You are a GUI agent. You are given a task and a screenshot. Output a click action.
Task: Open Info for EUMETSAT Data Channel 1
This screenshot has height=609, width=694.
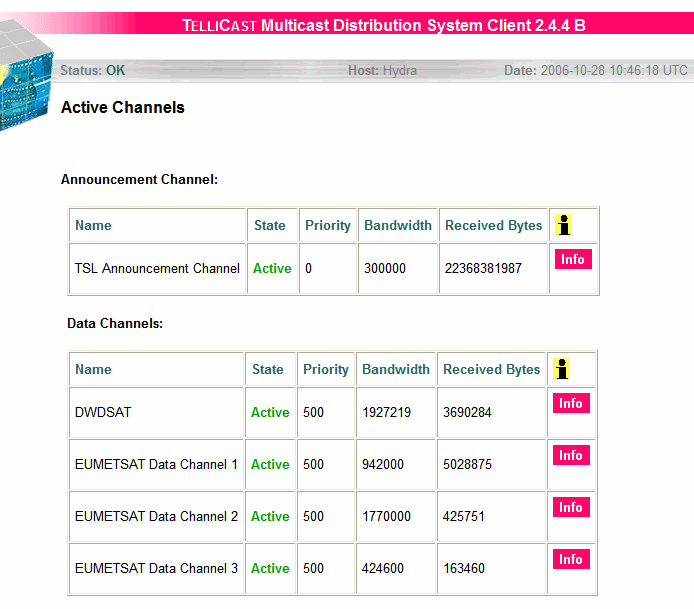click(571, 455)
